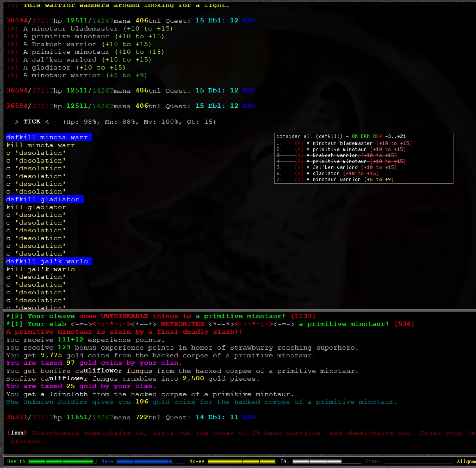Click the highlighted 'defkill minota warr' command

click(x=48, y=137)
